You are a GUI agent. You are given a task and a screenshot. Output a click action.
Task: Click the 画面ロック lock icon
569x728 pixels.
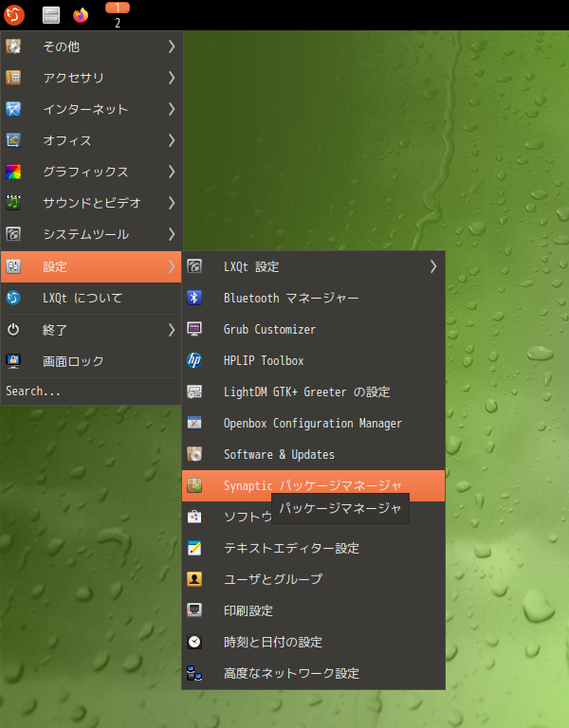(x=13, y=361)
